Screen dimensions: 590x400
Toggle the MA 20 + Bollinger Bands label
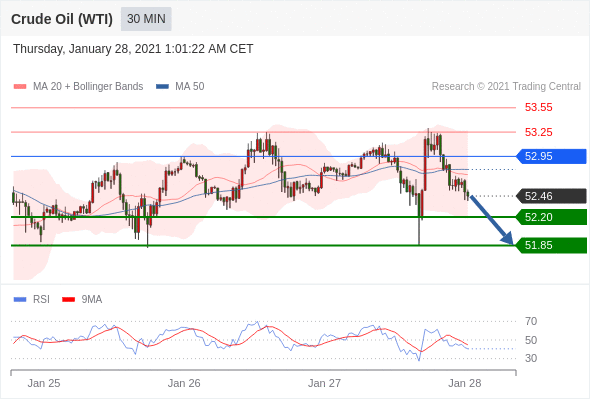[x=88, y=87]
